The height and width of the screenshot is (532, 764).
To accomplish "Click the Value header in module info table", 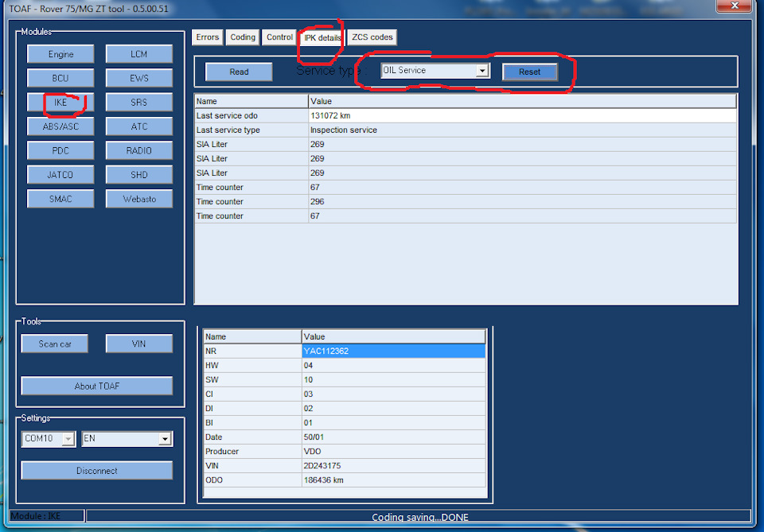I will click(x=394, y=336).
